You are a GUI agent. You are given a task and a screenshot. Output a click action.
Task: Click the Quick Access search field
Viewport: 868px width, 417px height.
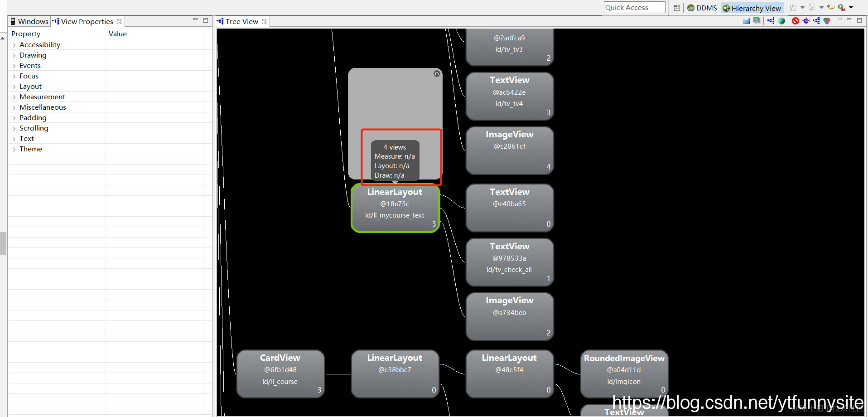634,7
